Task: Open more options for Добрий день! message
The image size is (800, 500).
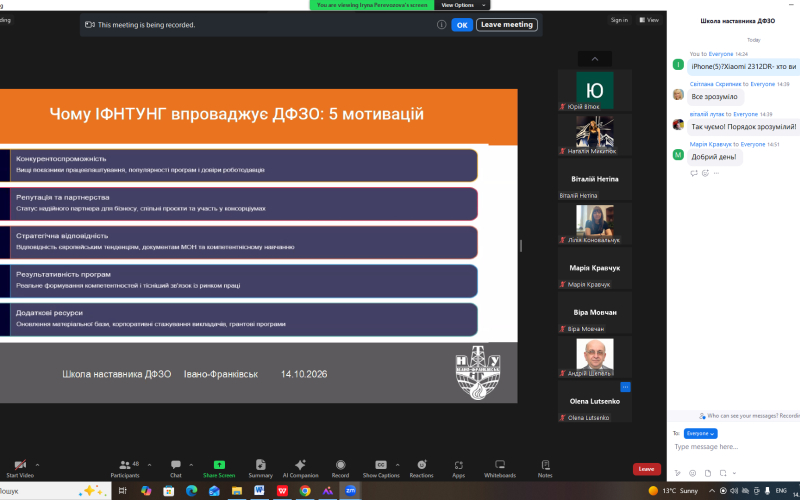Action: coord(716,173)
